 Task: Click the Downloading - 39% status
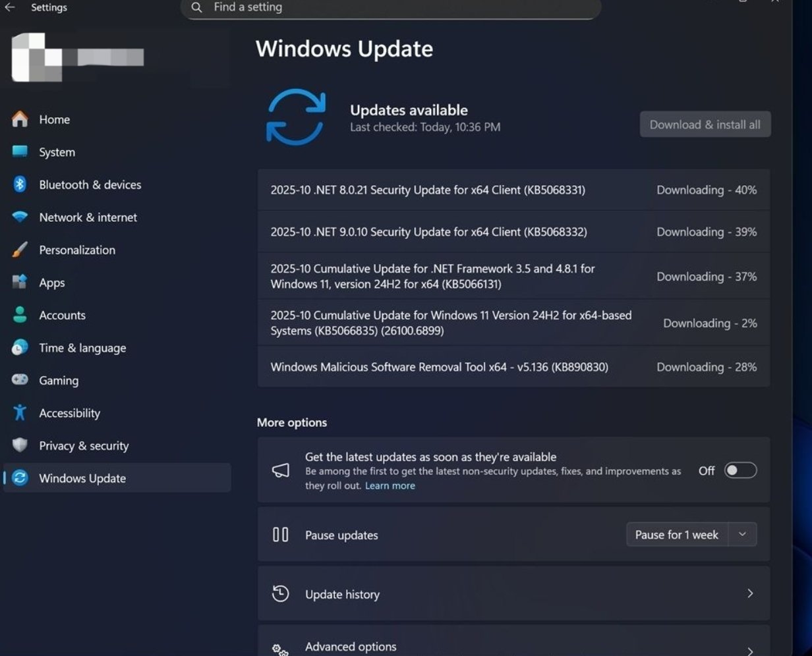707,232
